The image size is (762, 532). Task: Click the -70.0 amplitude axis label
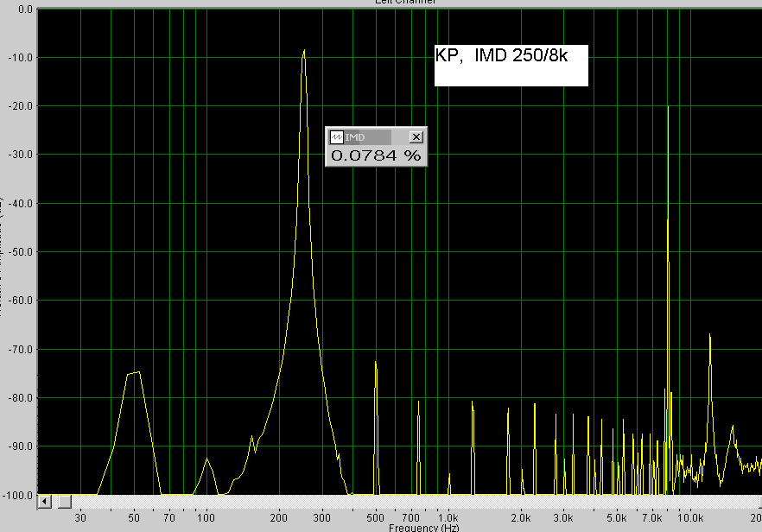(21, 349)
